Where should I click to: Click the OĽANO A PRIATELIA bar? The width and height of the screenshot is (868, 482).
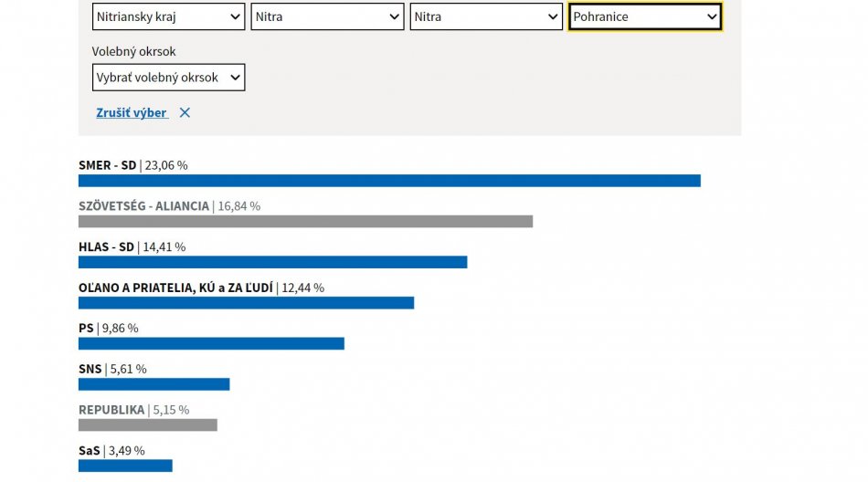246,303
